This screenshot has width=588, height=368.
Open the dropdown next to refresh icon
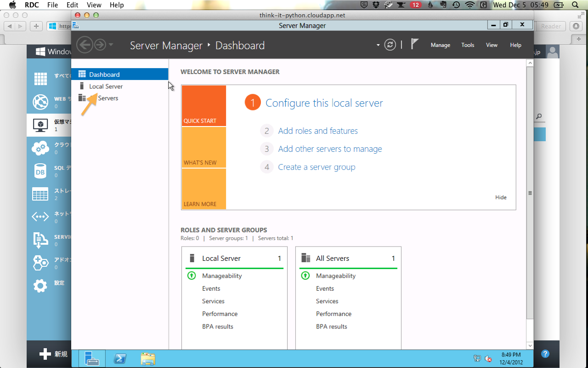click(378, 45)
